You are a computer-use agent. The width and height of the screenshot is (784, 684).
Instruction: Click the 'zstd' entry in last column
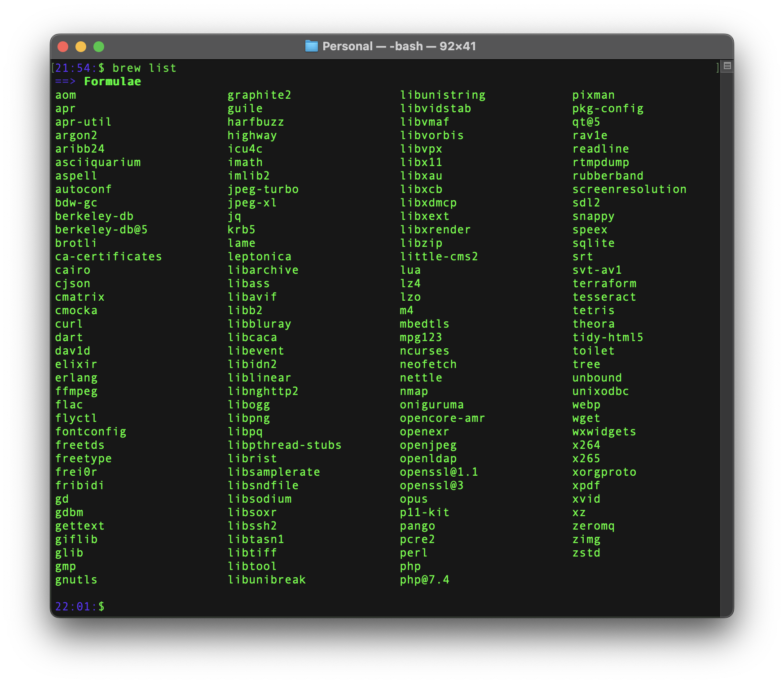click(x=586, y=553)
